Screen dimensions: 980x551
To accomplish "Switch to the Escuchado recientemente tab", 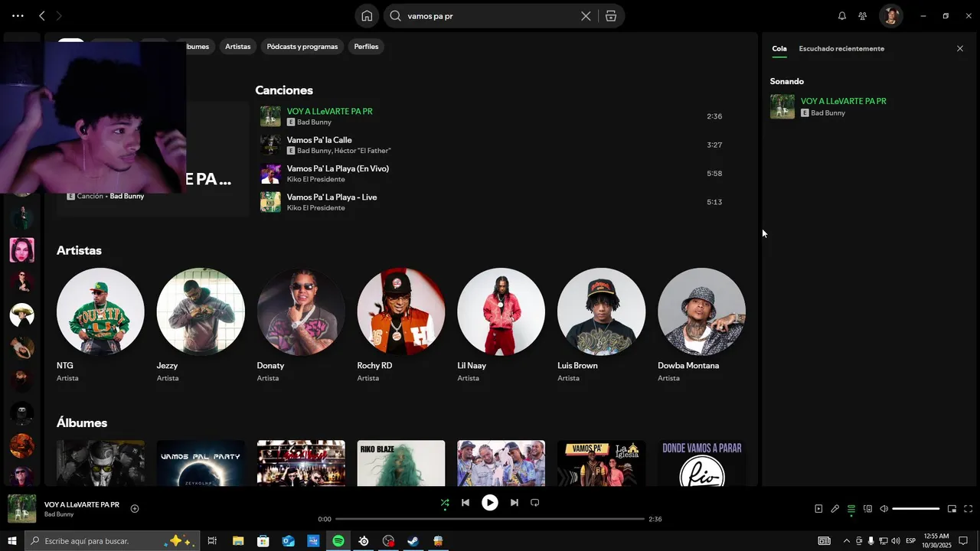I will pos(841,48).
